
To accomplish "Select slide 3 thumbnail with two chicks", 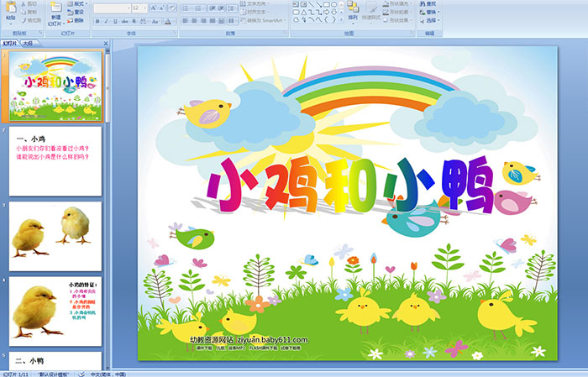I will point(55,237).
